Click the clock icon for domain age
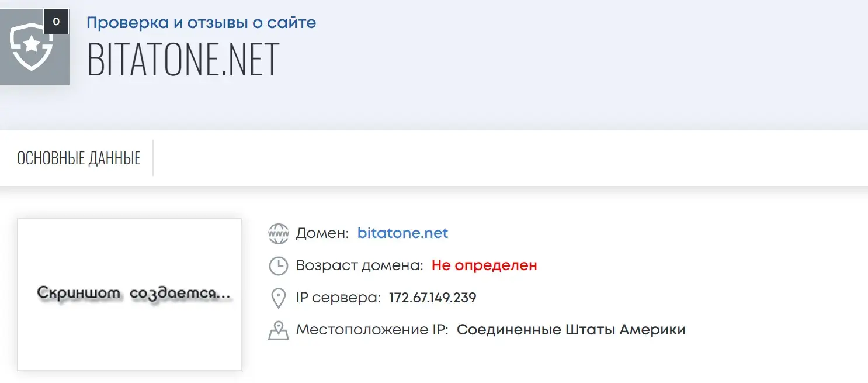The image size is (868, 383). [x=279, y=265]
